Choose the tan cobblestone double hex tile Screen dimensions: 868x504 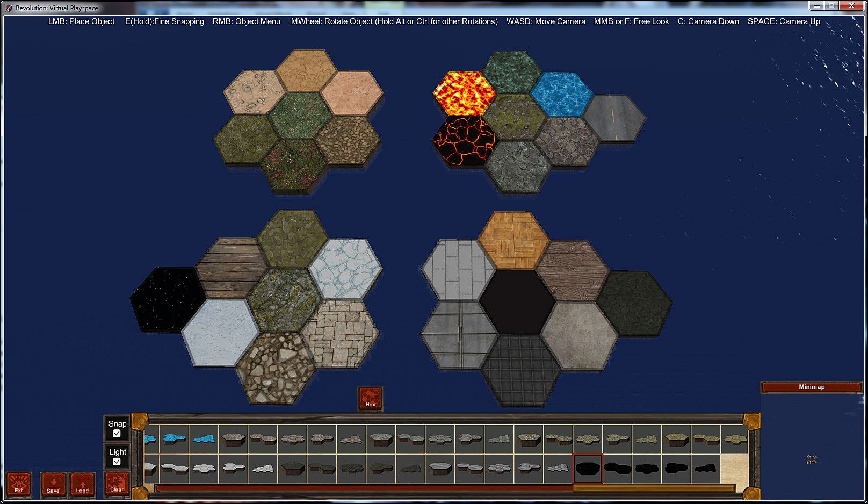263,440
